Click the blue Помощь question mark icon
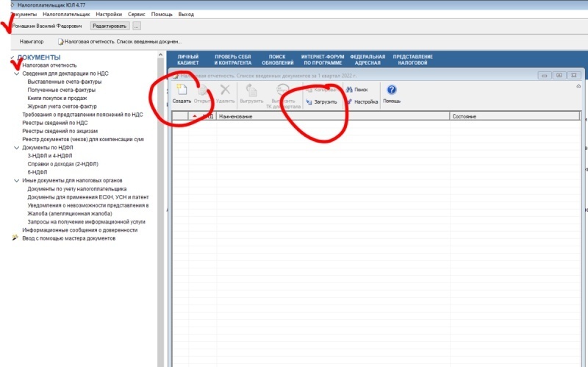588x367 pixels. tap(392, 90)
